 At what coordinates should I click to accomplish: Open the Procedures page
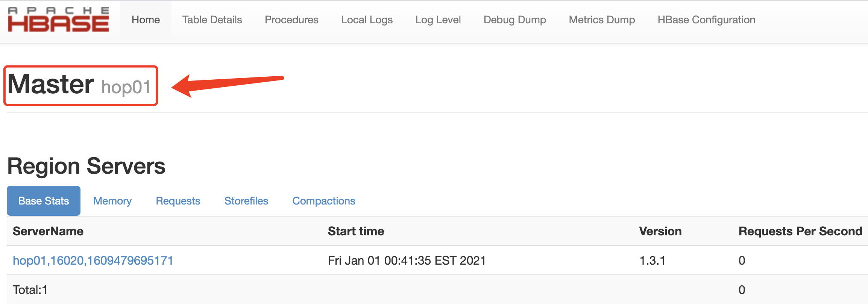coord(291,20)
